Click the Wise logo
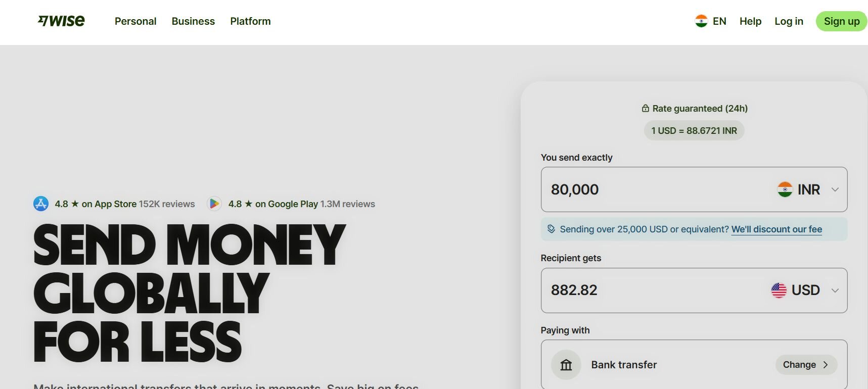This screenshot has width=868, height=389. 61,21
